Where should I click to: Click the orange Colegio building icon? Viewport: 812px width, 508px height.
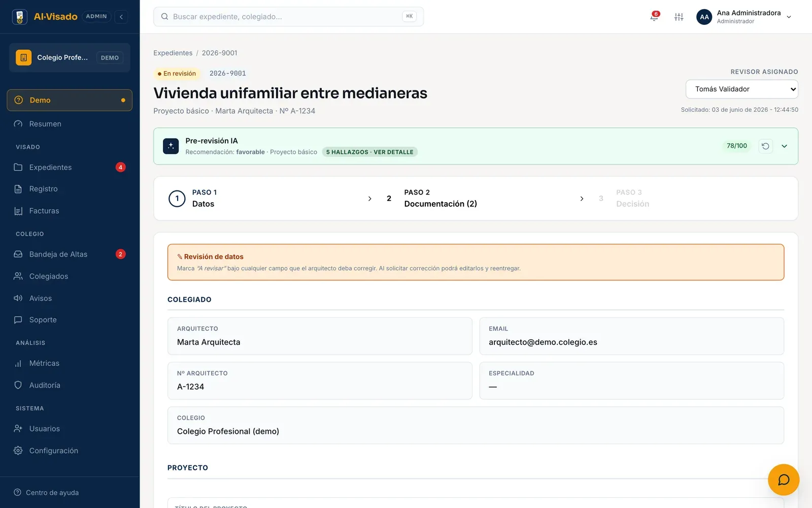pyautogui.click(x=23, y=57)
